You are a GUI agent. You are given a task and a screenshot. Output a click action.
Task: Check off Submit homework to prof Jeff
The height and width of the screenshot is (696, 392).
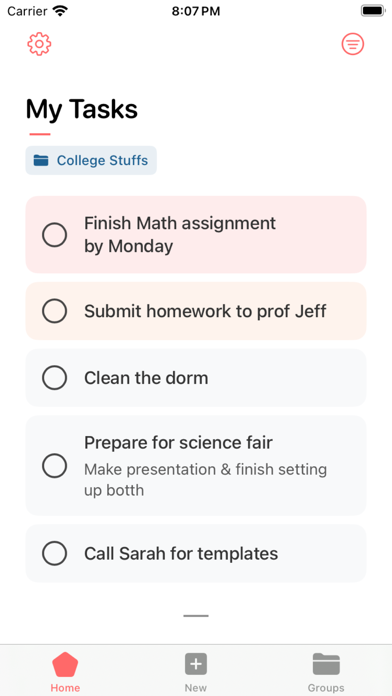coord(55,311)
